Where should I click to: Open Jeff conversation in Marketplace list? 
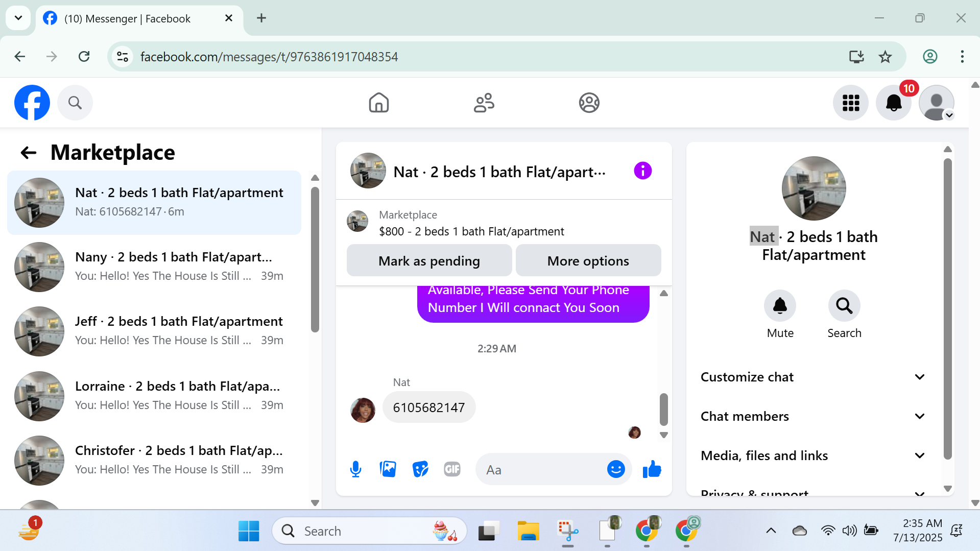154,331
